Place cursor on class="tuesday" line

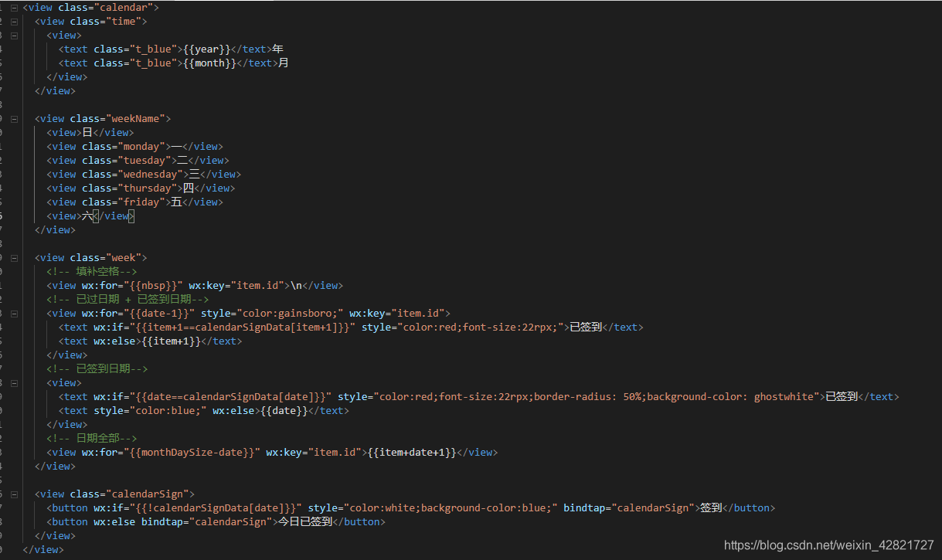coord(138,161)
